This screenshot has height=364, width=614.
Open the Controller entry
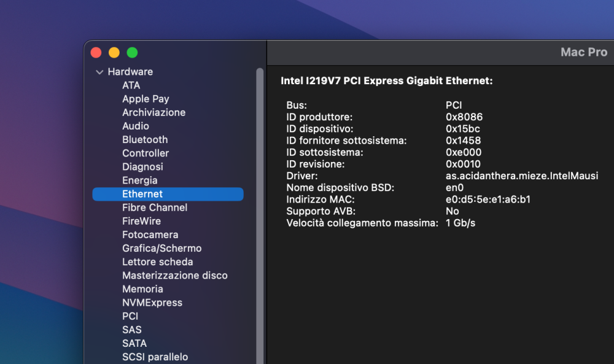pos(146,153)
